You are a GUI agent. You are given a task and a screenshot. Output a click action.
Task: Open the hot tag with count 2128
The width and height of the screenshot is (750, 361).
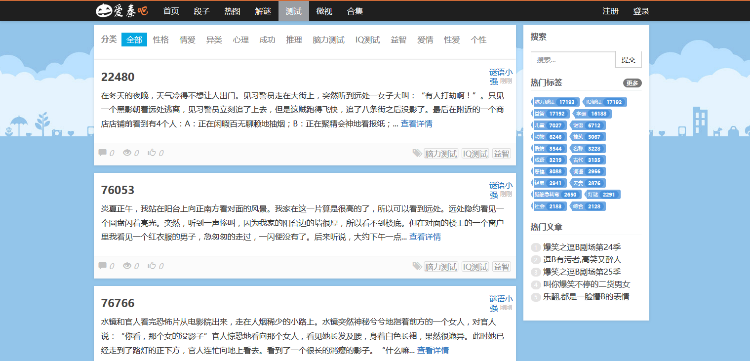point(588,207)
